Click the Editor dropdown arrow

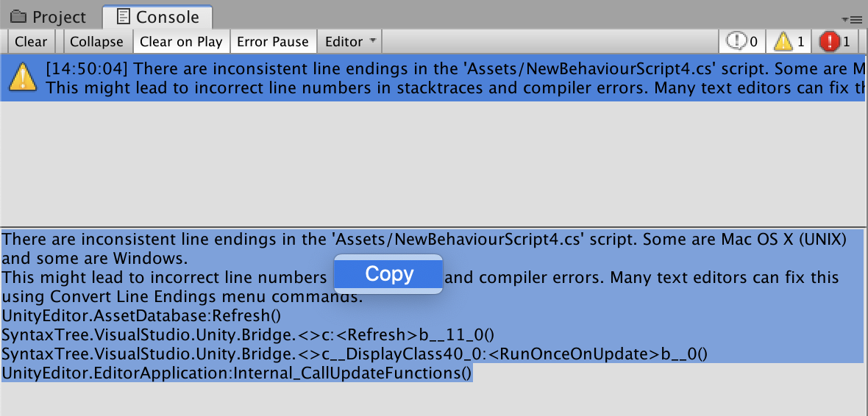point(372,41)
